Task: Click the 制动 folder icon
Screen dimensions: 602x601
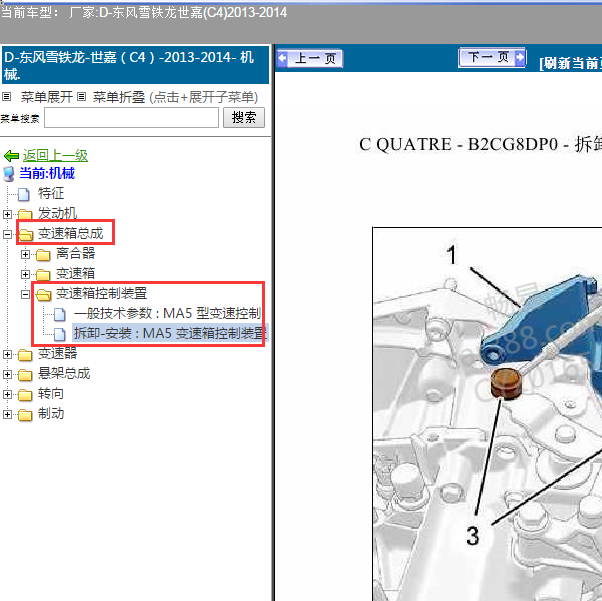Action: tap(25, 414)
